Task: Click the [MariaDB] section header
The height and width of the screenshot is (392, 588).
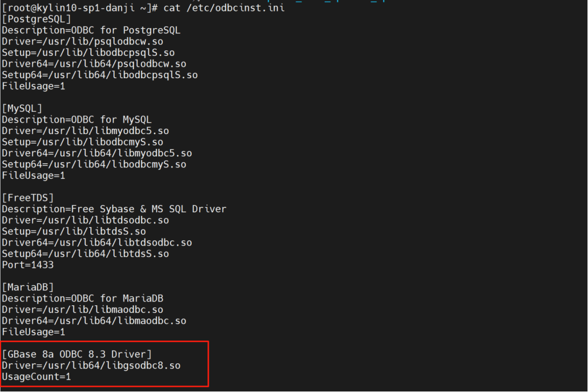Action: point(28,287)
